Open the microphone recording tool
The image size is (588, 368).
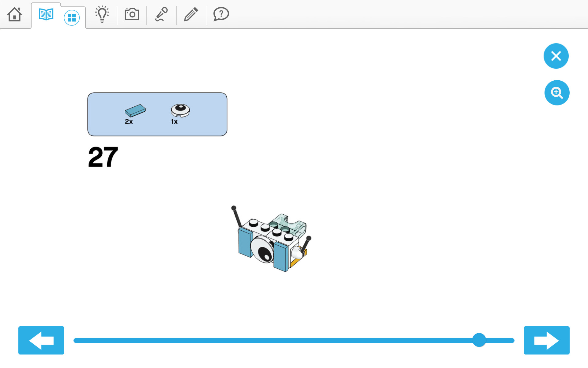point(161,14)
